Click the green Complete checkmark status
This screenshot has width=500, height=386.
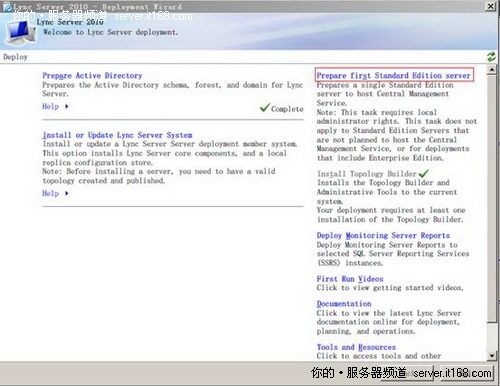pyautogui.click(x=282, y=108)
